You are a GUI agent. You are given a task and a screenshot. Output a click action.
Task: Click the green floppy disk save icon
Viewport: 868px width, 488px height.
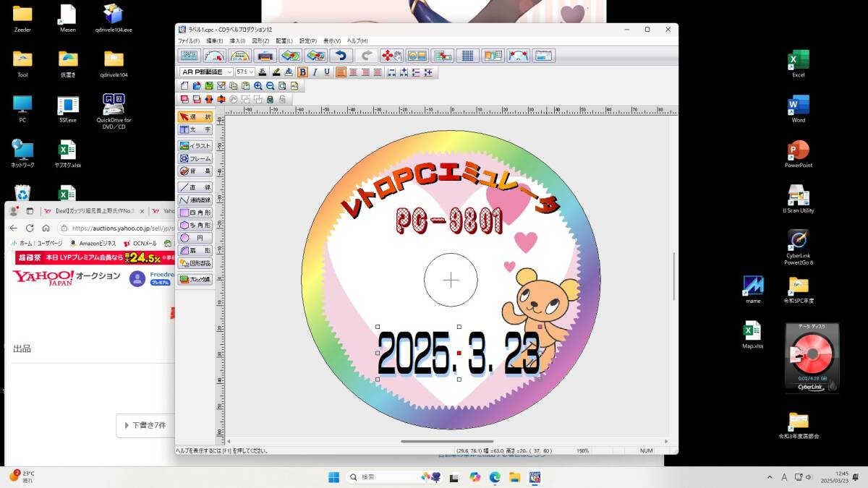(x=209, y=86)
